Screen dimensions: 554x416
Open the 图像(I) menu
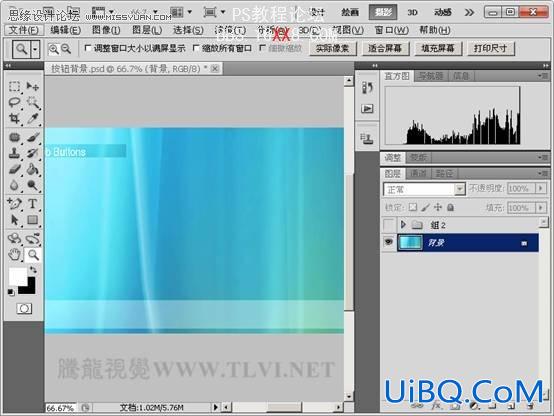point(106,30)
